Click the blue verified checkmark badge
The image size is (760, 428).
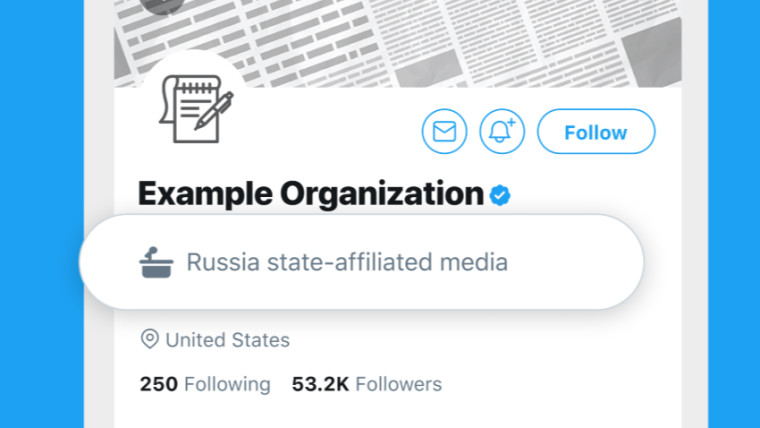pos(500,195)
